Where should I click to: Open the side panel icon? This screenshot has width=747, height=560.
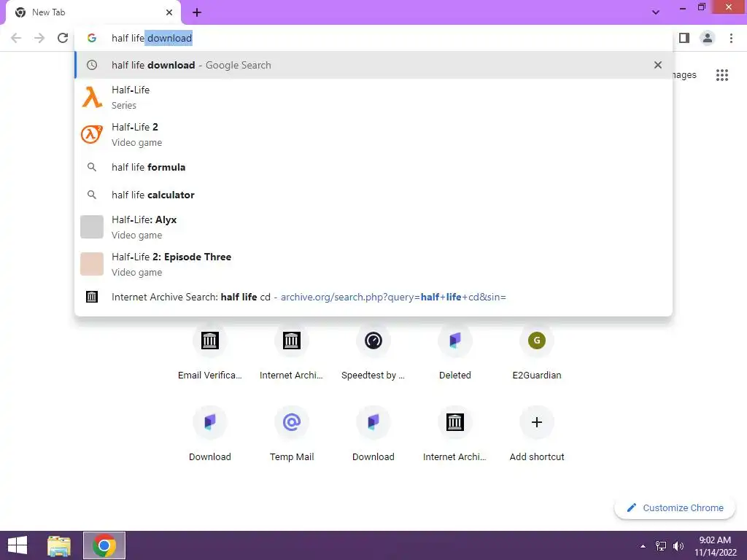(x=684, y=38)
